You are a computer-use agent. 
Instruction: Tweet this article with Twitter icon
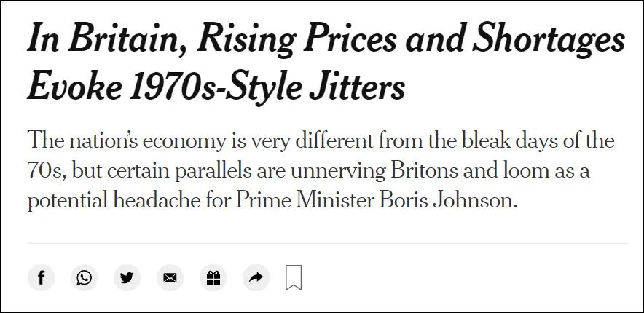127,278
